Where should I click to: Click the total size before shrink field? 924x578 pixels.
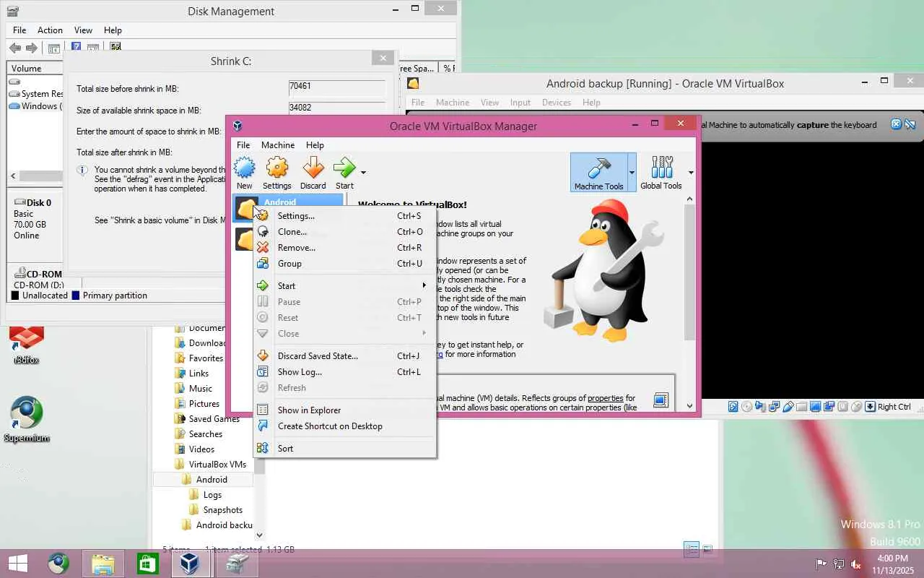tap(337, 87)
